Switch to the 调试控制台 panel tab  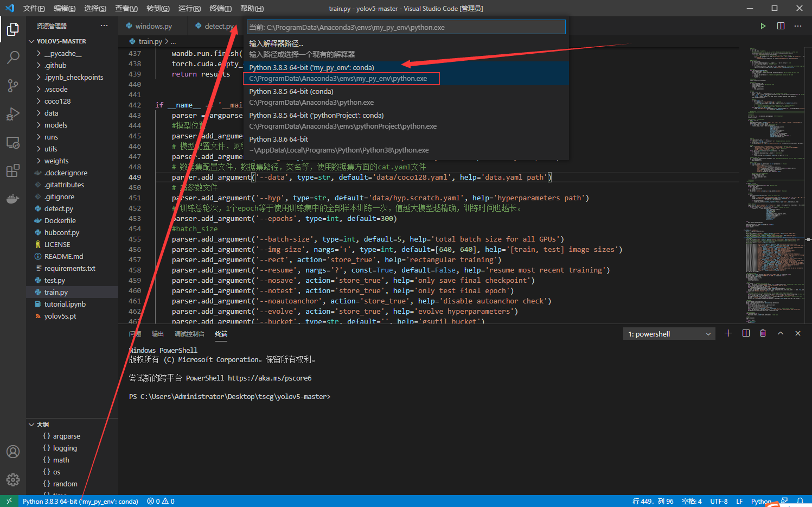(x=189, y=334)
